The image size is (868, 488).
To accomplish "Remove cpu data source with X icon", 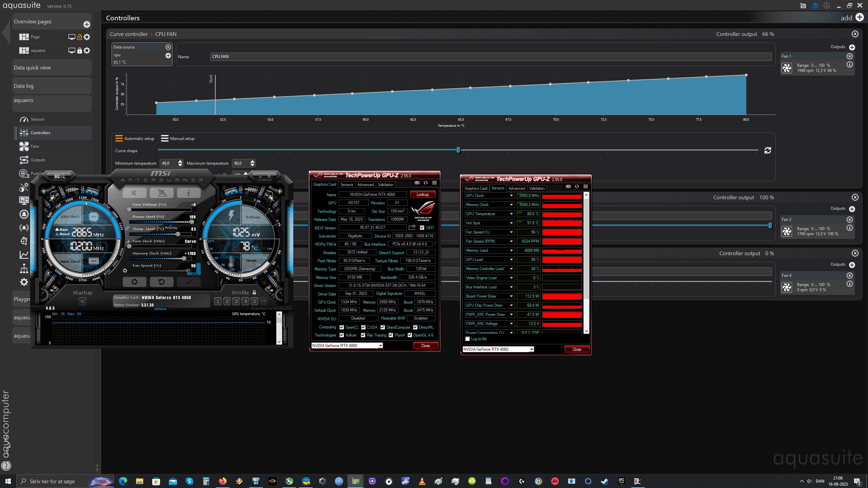I will (x=168, y=47).
